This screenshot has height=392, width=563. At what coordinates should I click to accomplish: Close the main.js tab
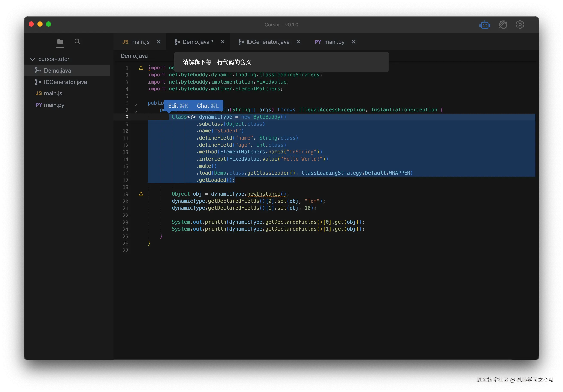coord(159,42)
